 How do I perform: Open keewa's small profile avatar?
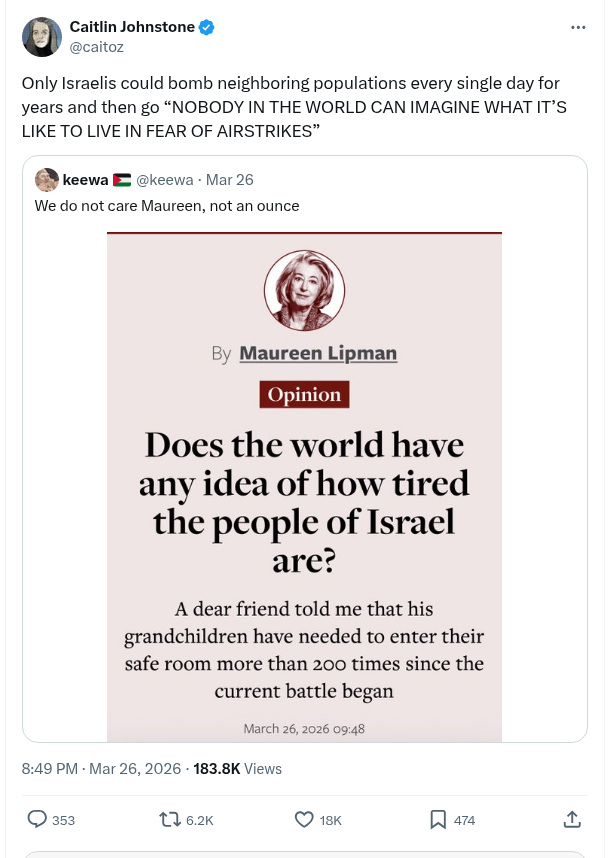(x=46, y=180)
